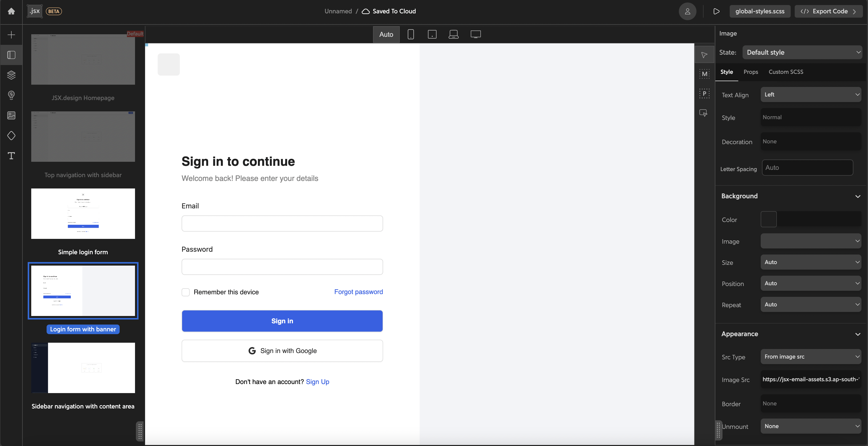The height and width of the screenshot is (446, 868).
Task: Select the Simple login form thumbnail
Action: tap(83, 214)
